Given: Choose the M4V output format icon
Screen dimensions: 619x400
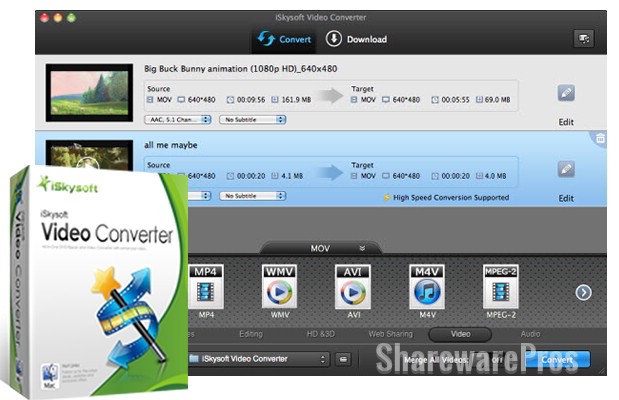Looking at the screenshot, I should (x=427, y=287).
